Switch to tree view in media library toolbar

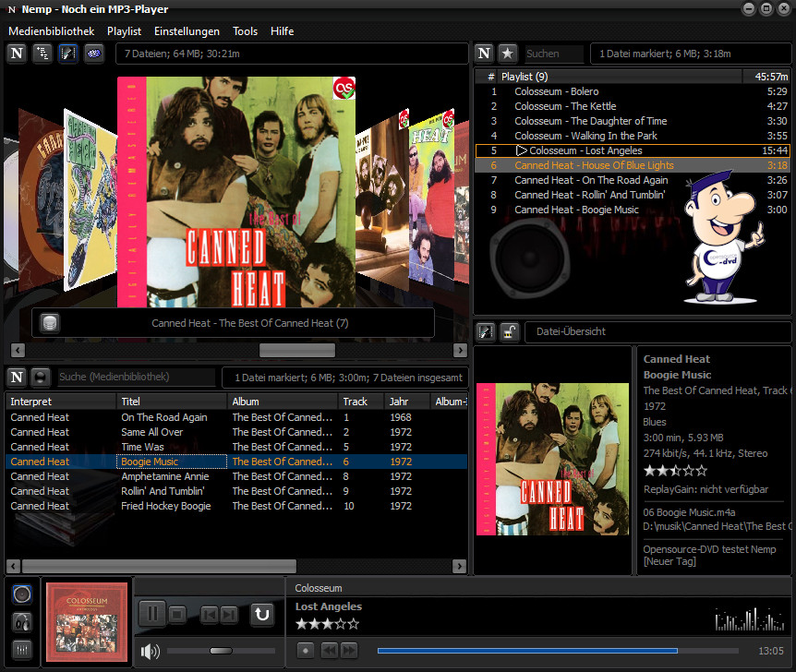point(42,54)
